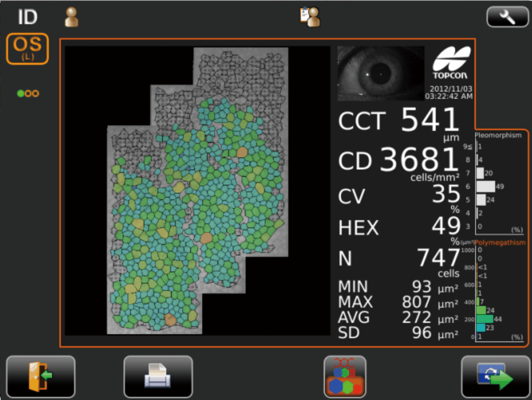Click the green arrow next screen button
The height and width of the screenshot is (400, 532).
tap(495, 377)
